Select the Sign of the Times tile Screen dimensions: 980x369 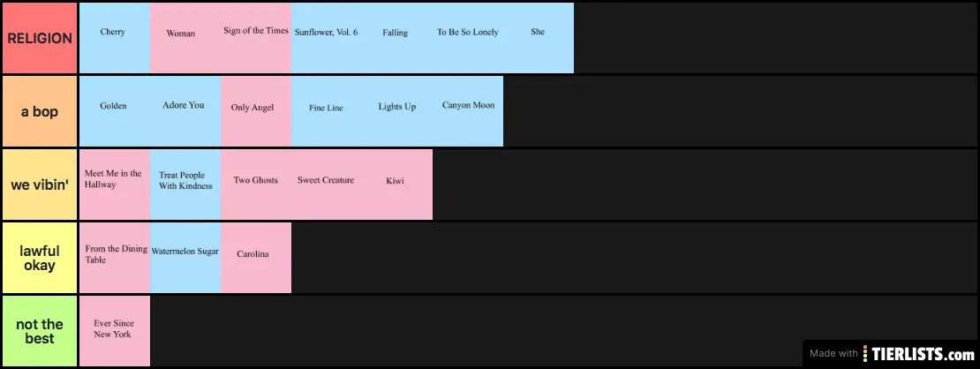point(256,38)
